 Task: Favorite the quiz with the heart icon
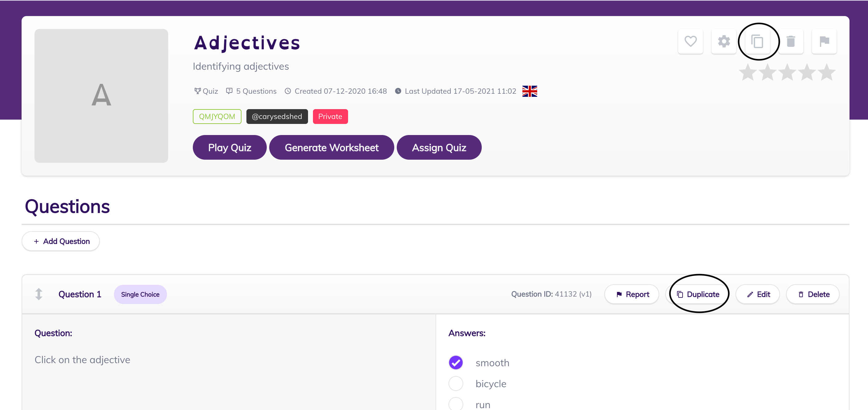click(x=690, y=42)
